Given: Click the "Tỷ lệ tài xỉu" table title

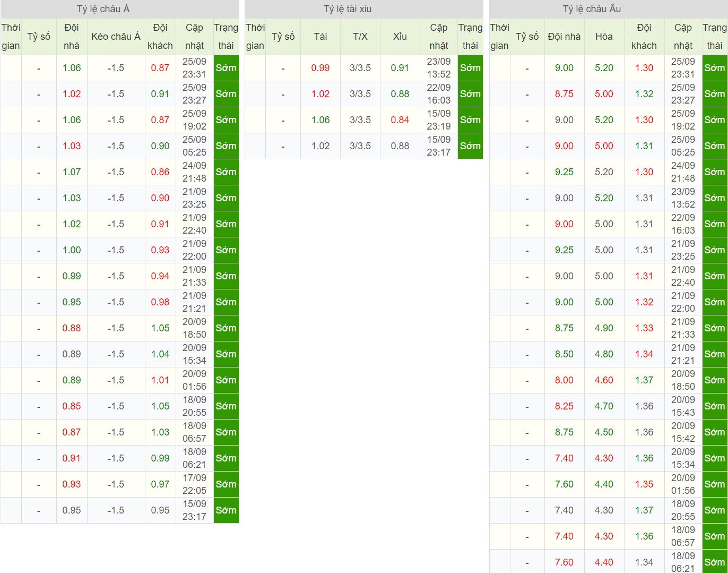Looking at the screenshot, I should (348, 9).
